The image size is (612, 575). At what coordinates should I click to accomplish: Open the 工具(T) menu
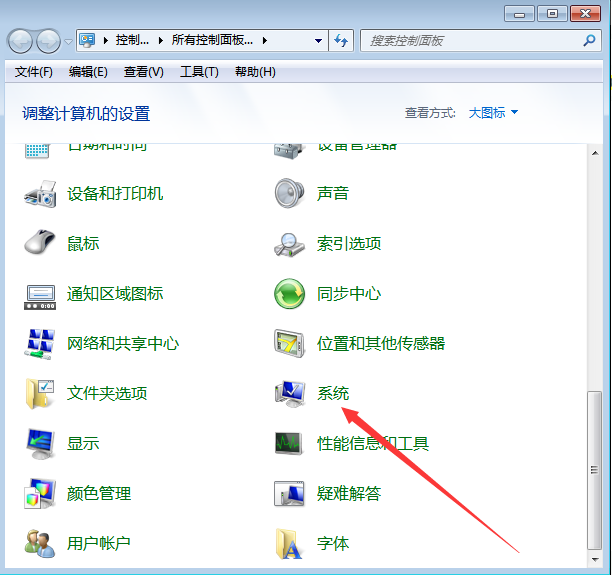point(199,72)
